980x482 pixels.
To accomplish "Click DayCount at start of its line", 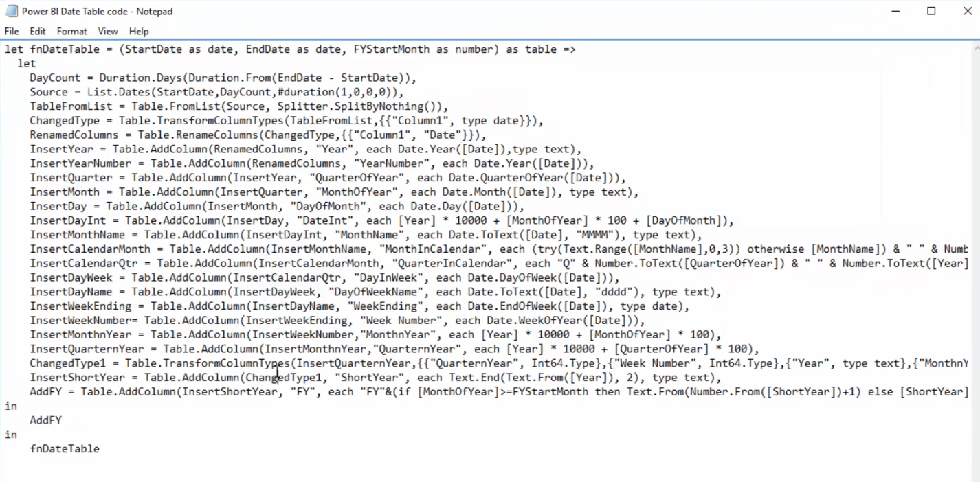I will 55,78.
